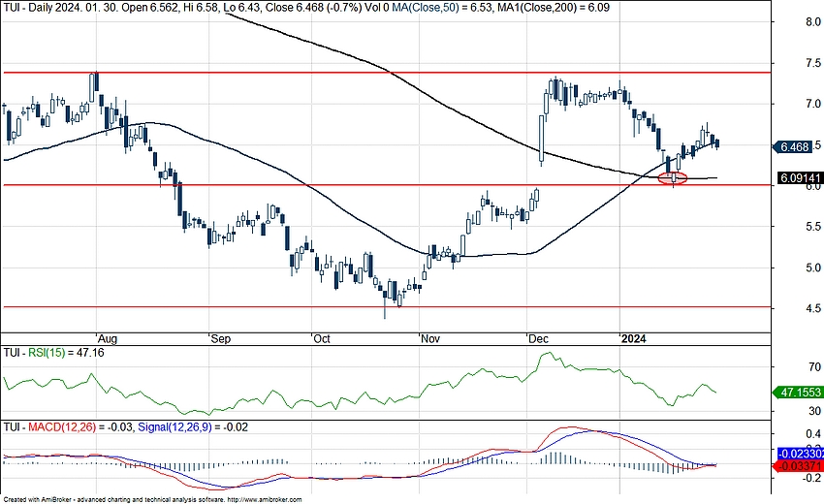
Task: Click the Sep label on the time axis
Action: [x=221, y=339]
